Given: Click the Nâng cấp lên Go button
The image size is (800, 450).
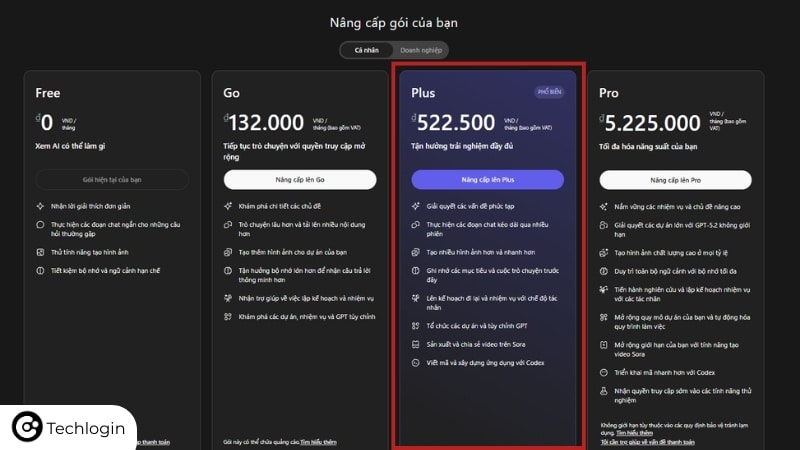Looking at the screenshot, I should (300, 180).
